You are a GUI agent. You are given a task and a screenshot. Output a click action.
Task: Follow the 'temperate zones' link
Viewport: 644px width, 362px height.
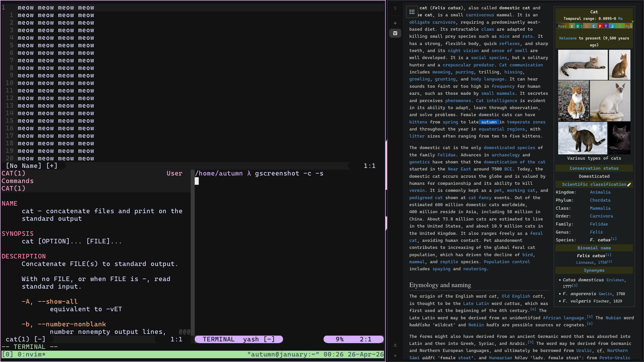(526, 122)
